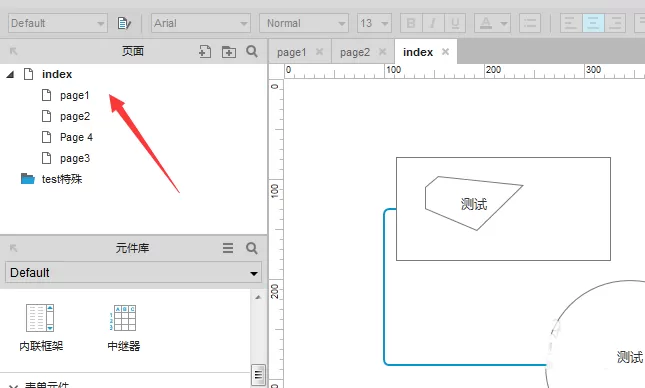
Task: Pop out the 元件库 library panel
Action: pos(14,248)
